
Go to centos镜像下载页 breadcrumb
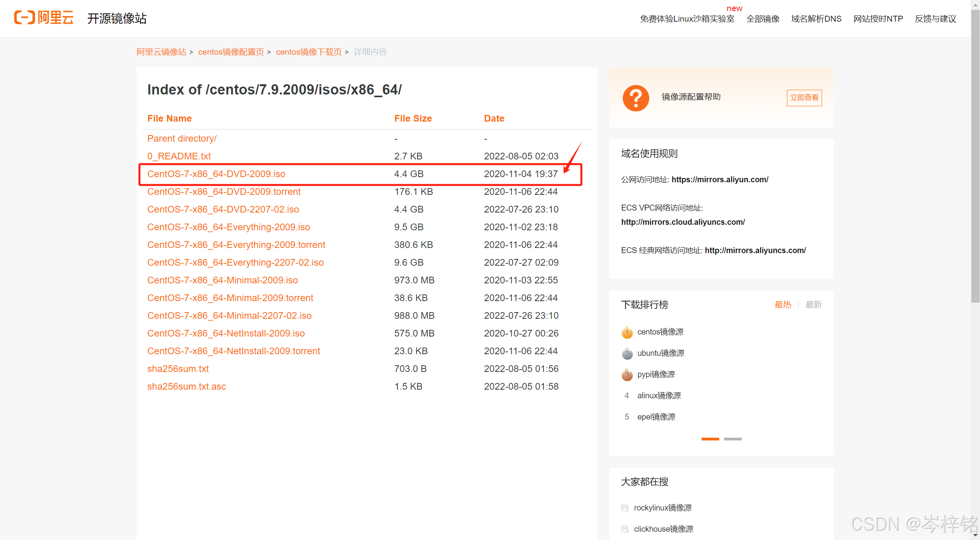point(308,52)
